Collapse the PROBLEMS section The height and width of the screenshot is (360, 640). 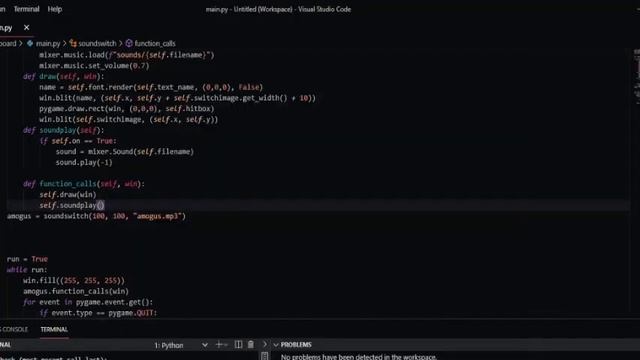pyautogui.click(x=276, y=345)
